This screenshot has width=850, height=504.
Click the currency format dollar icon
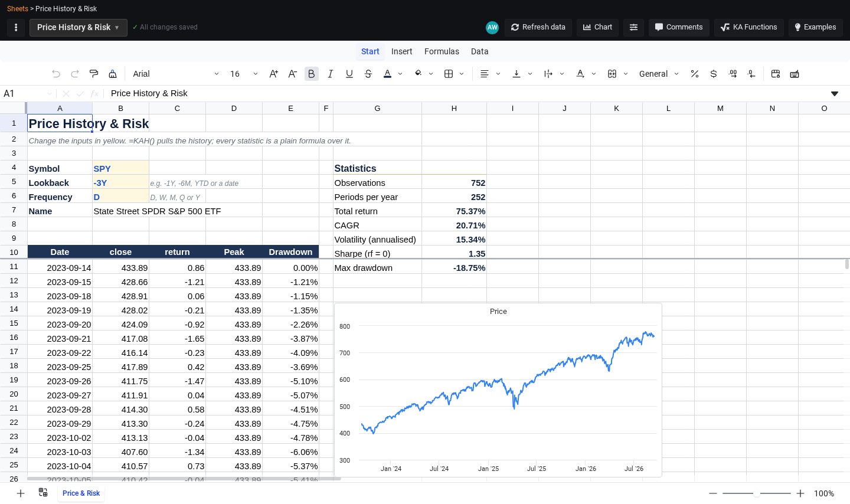tap(714, 74)
